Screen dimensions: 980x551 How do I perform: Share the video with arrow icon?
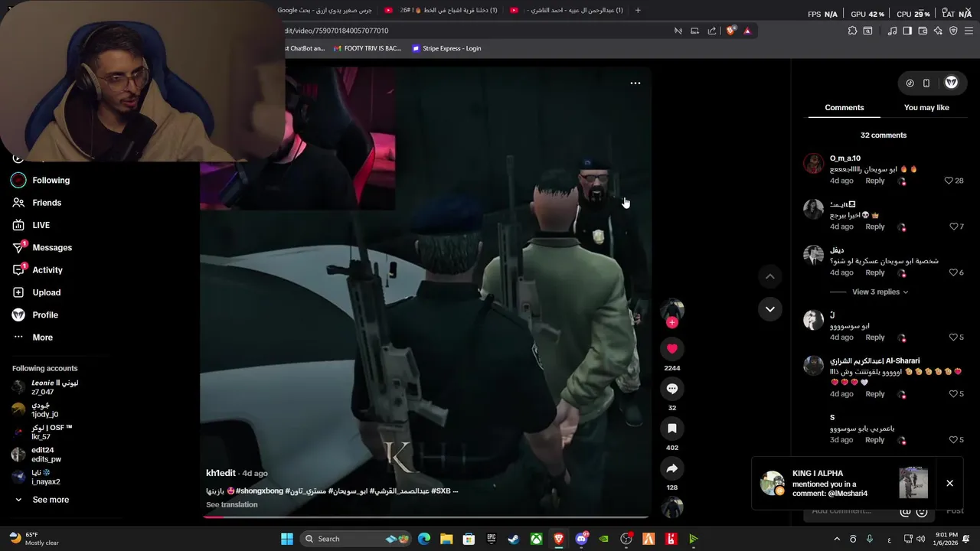point(671,468)
